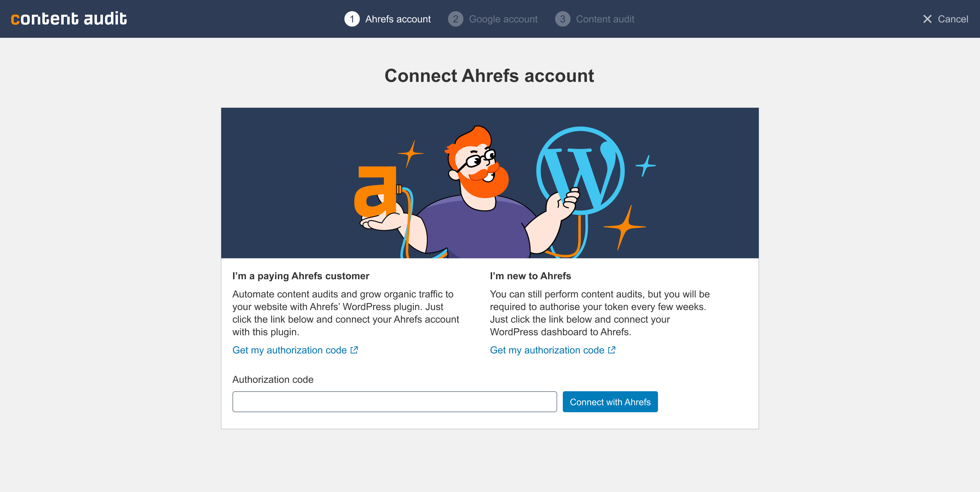Click step 2 number circle

click(x=455, y=19)
